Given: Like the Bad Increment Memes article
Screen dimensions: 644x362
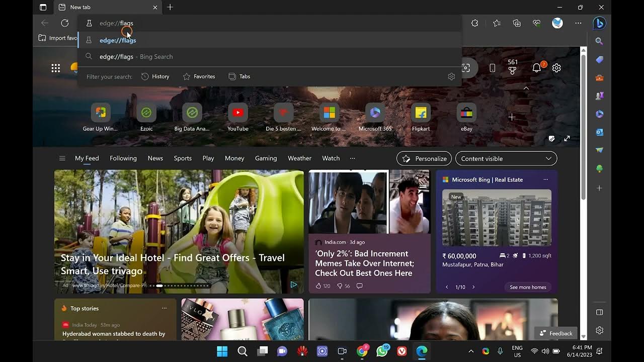Looking at the screenshot, I should click(x=323, y=286).
